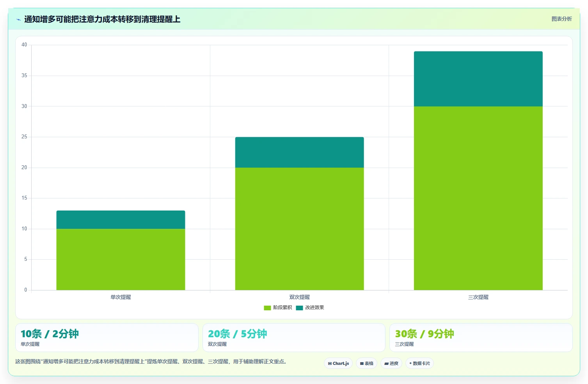Click the y-axis value 40

pos(24,45)
